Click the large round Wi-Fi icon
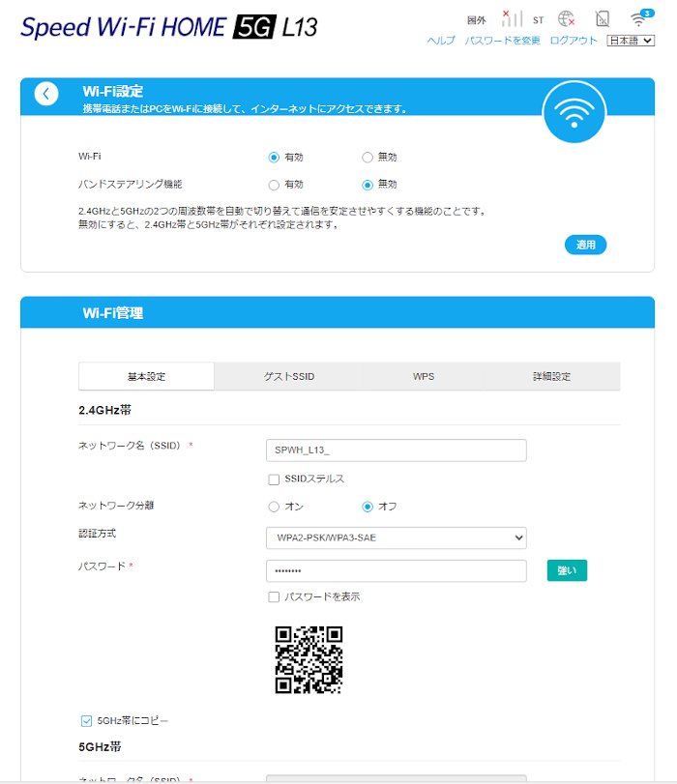 [575, 111]
